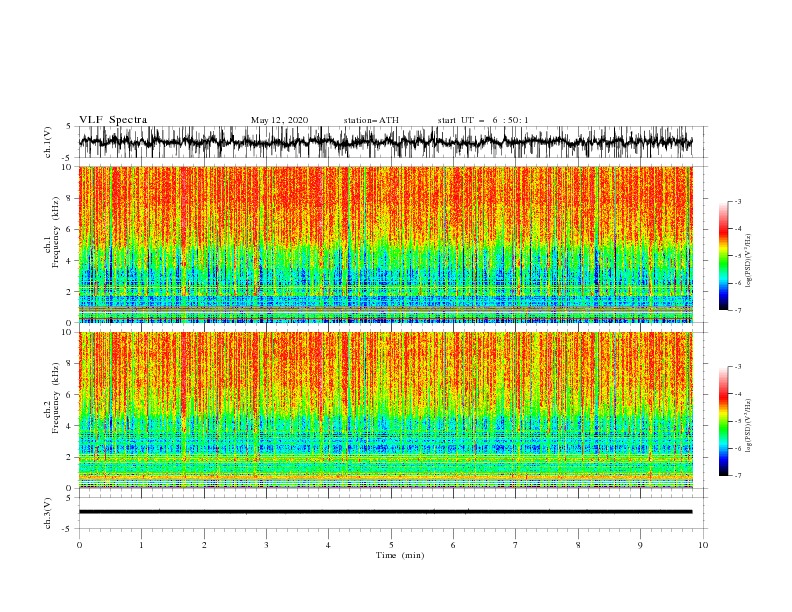This screenshot has height=612, width=792.
Task: Click the "VLF Spectra" title text
Action: click(113, 120)
